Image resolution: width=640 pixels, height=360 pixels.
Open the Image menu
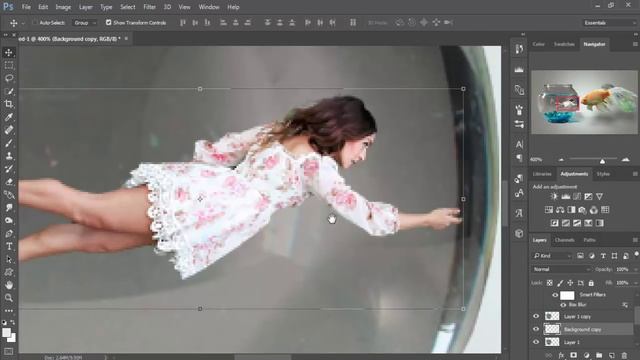tap(63, 7)
